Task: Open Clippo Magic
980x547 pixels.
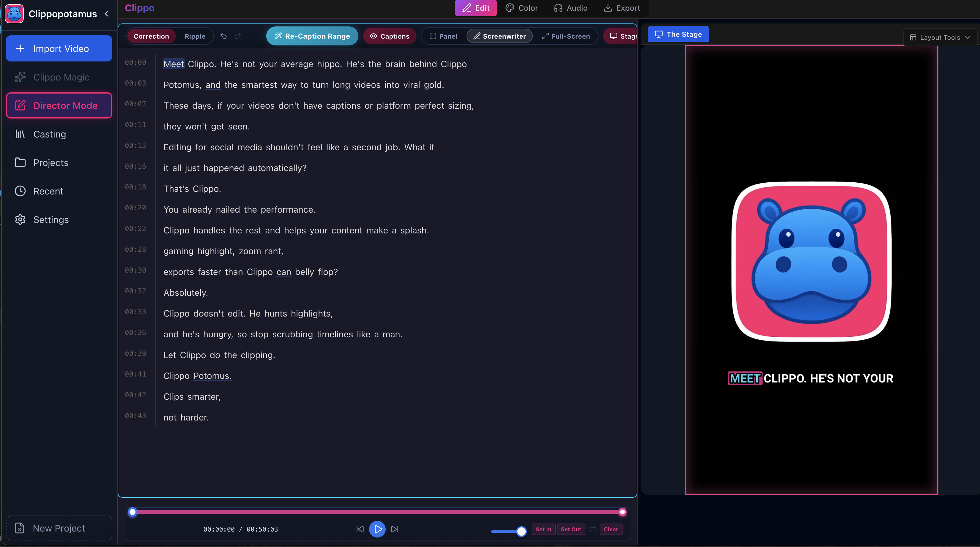Action: 59,77
